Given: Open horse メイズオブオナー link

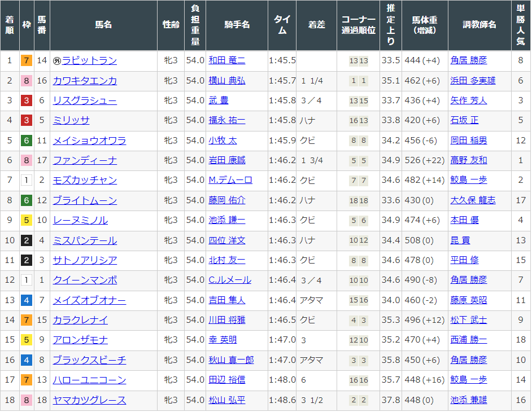Looking at the screenshot, I should coord(89,300).
